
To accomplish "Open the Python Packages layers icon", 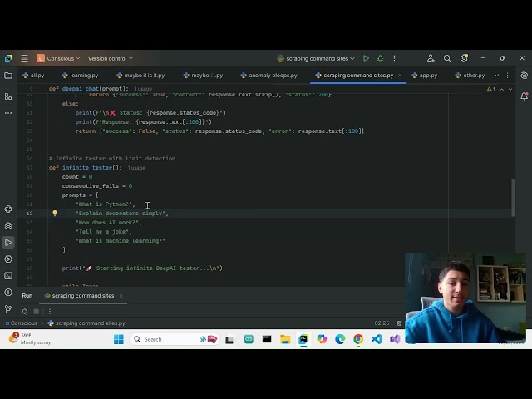I will point(8,226).
